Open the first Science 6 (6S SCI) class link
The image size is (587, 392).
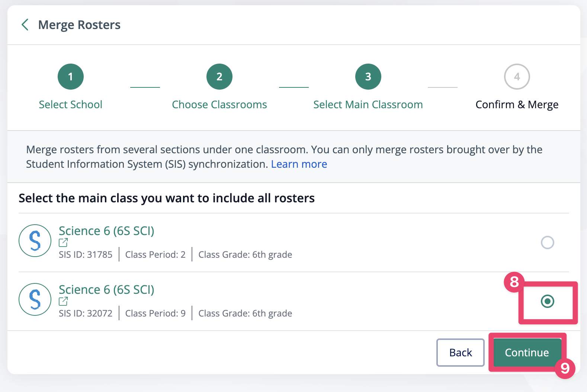(x=106, y=231)
